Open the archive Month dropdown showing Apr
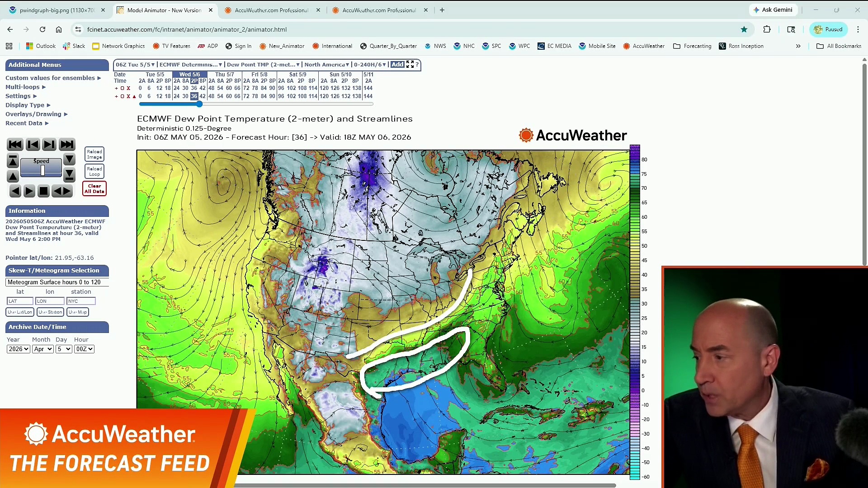 coord(43,349)
